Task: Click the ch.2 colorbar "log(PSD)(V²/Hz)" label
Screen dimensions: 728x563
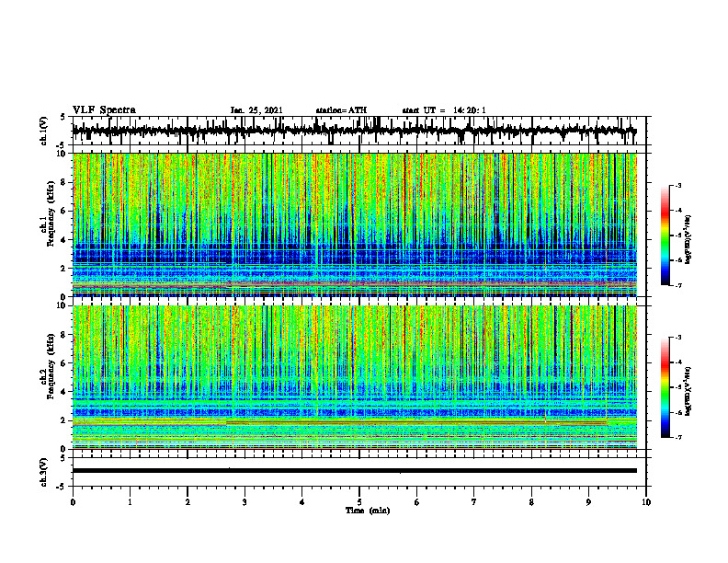Action: [688, 390]
